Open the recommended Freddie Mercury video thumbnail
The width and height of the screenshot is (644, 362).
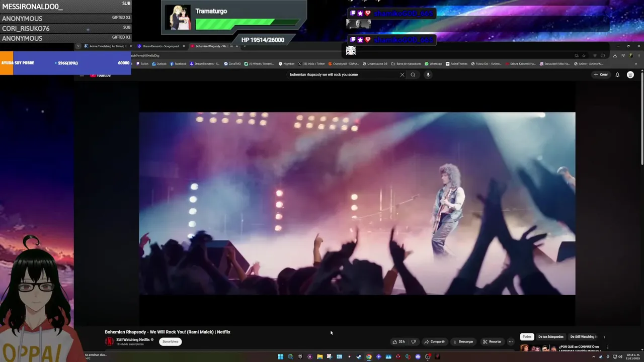click(x=538, y=348)
